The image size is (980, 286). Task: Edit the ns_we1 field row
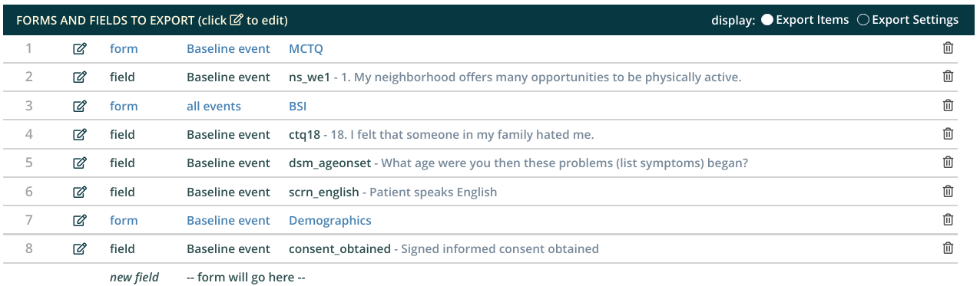pyautogui.click(x=79, y=77)
